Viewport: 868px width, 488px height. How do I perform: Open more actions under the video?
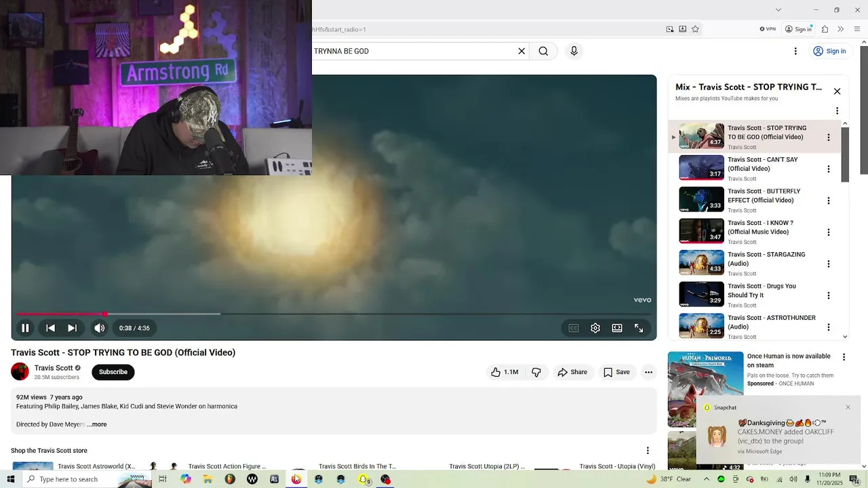click(649, 372)
